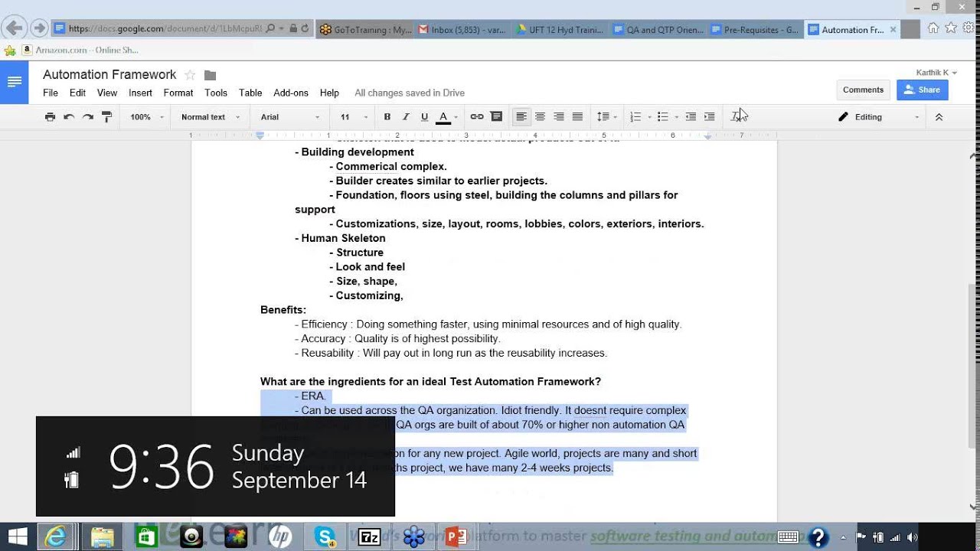Open the Normal text style dropdown
Viewport: 980px width, 551px height.
[211, 117]
